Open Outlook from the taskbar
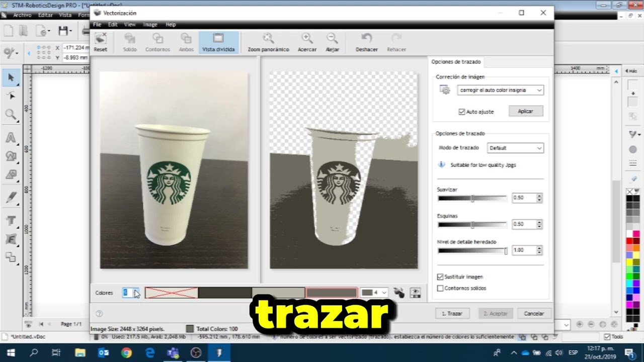644x362 pixels. pos(103,353)
